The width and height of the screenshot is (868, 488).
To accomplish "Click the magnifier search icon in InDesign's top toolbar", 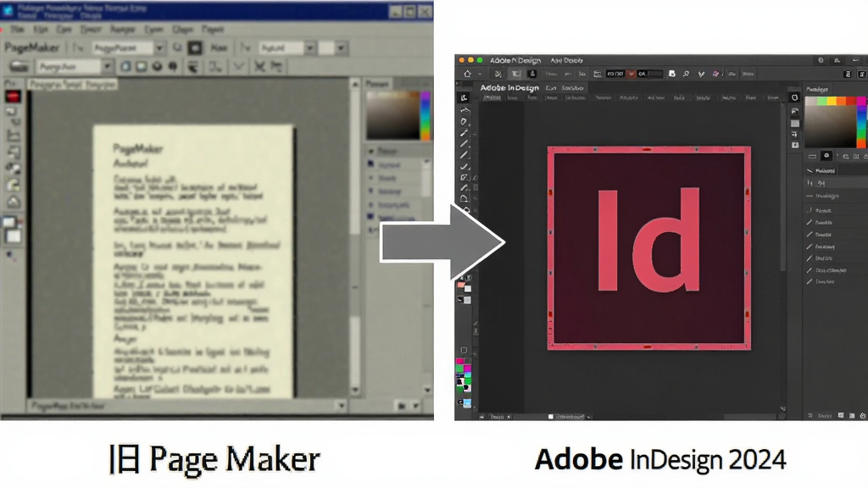I will point(686,74).
